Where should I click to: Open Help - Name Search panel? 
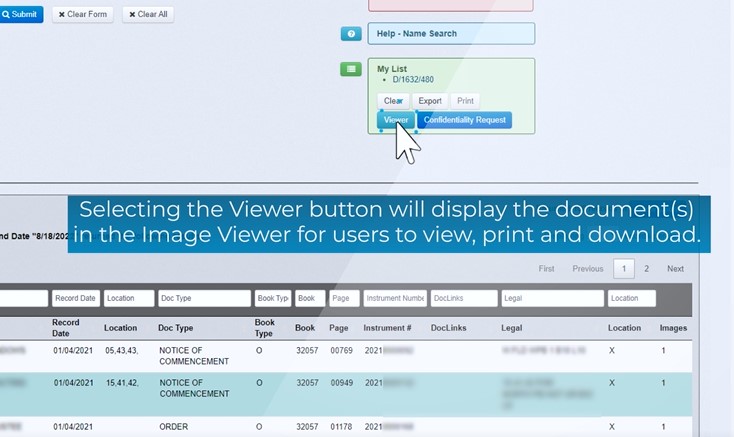(x=451, y=34)
